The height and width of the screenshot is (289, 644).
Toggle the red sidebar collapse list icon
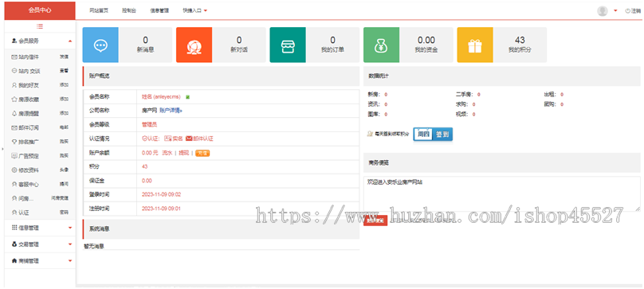(40, 26)
